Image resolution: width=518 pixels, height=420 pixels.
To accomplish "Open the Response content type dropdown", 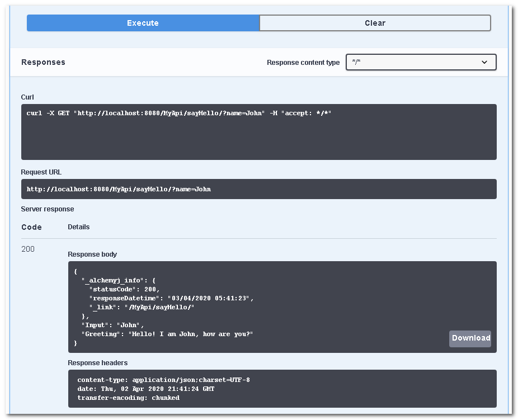I will 420,62.
